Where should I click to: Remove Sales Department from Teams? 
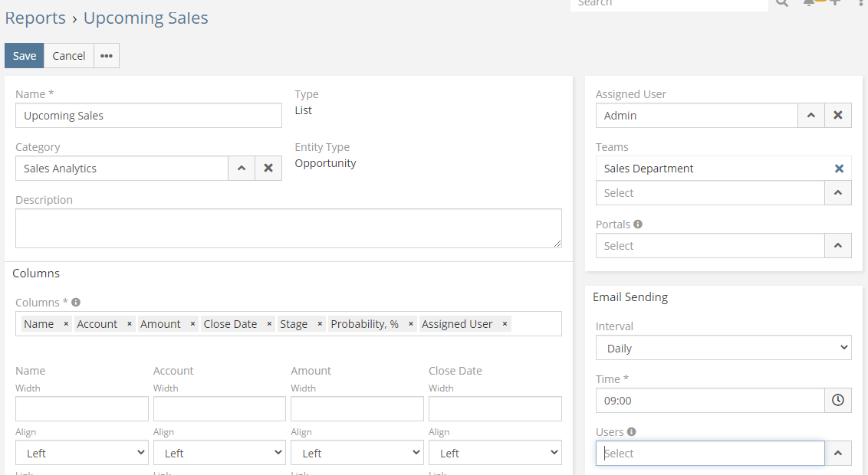tap(839, 169)
